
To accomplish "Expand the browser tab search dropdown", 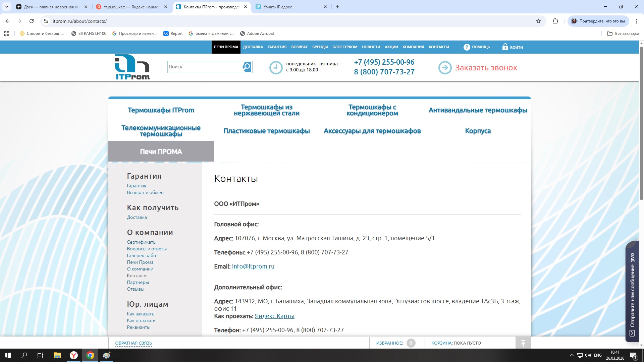I will (6, 7).
